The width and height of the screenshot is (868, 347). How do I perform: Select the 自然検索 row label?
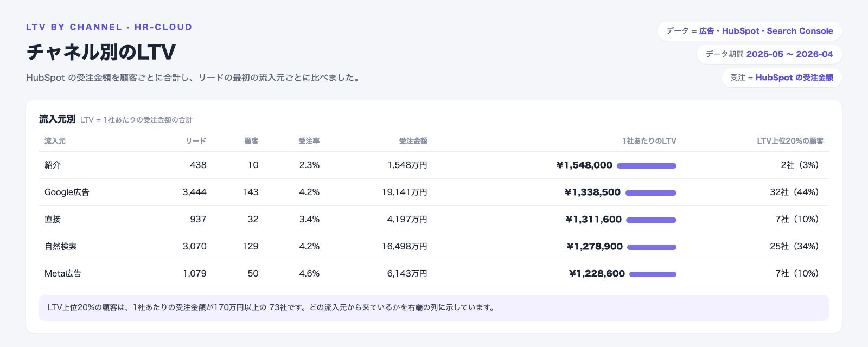pos(61,246)
